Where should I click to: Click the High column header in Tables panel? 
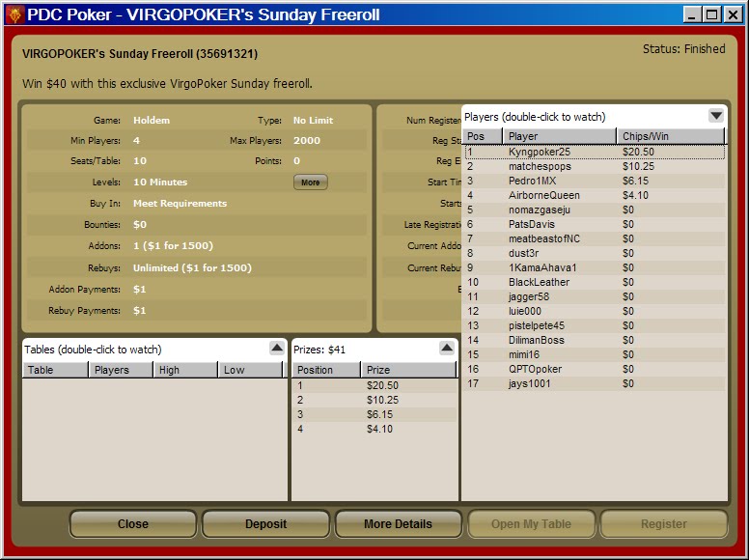[185, 370]
